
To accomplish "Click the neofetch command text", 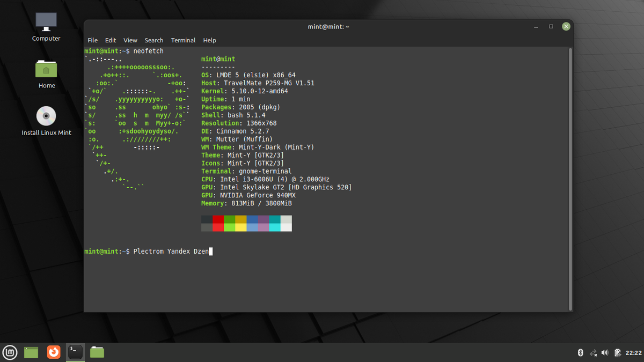I will (x=149, y=51).
